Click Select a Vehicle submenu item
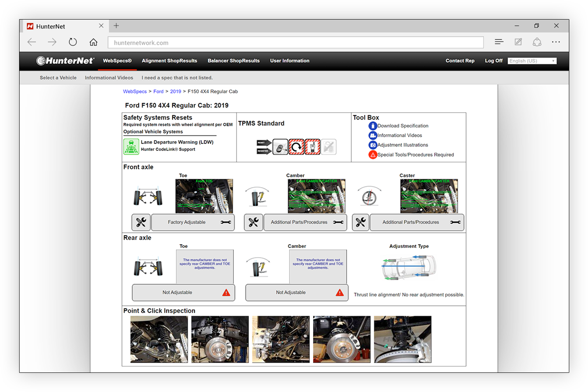The image size is (588, 392). [58, 77]
